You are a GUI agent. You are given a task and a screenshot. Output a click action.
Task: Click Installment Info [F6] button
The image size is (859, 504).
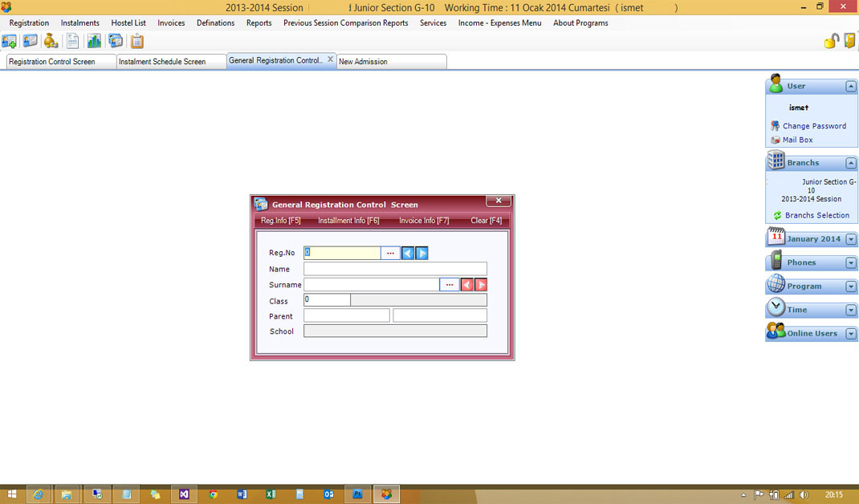[x=348, y=221]
